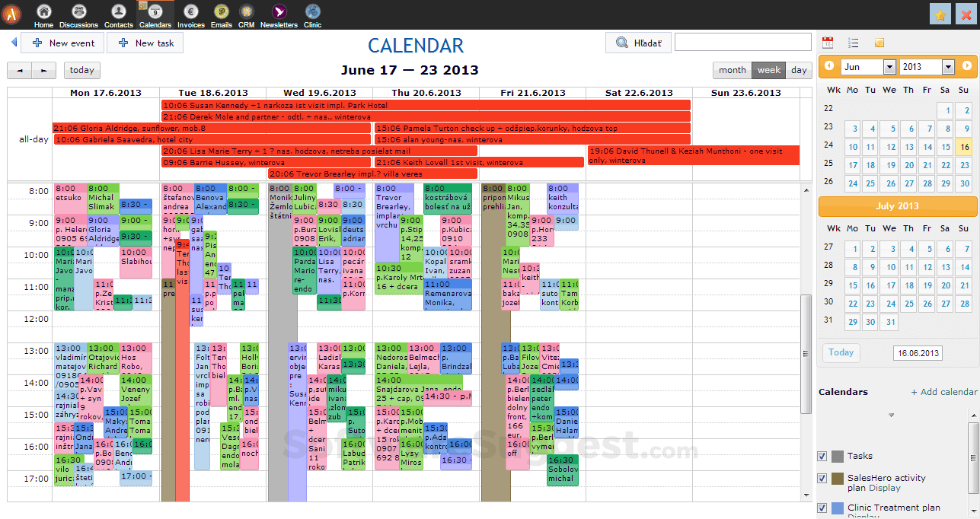Viewport: 980px width, 519px height.
Task: Click the search text field
Action: [743, 43]
